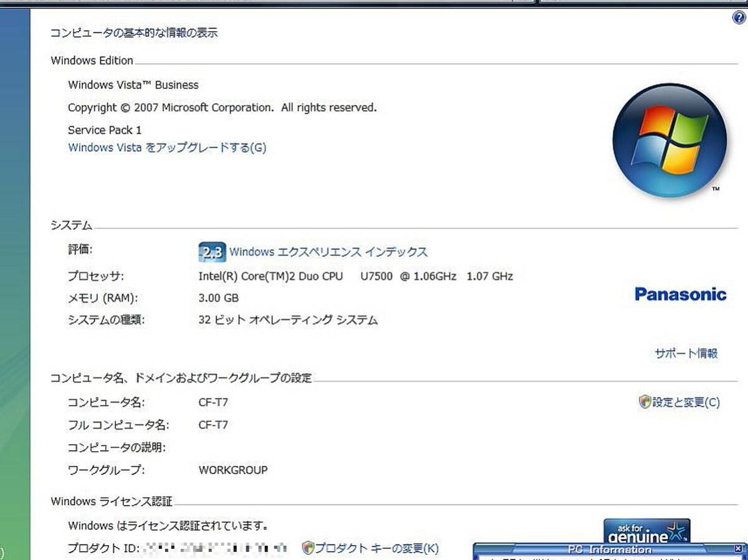The image size is (748, 560).
Task: Click the PC Information window title bar
Action: (x=610, y=549)
